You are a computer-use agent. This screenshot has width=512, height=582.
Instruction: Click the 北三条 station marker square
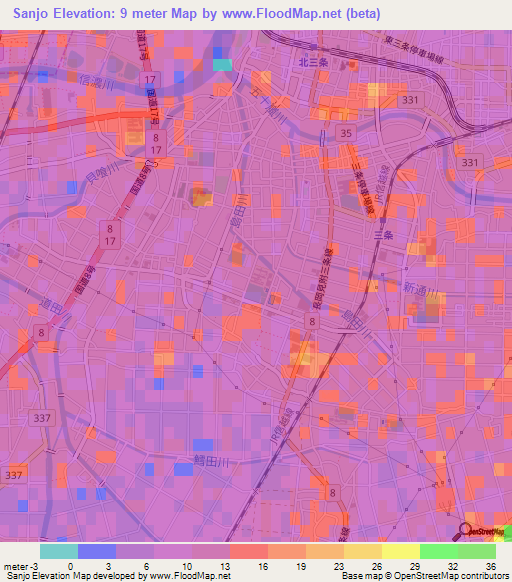click(314, 47)
